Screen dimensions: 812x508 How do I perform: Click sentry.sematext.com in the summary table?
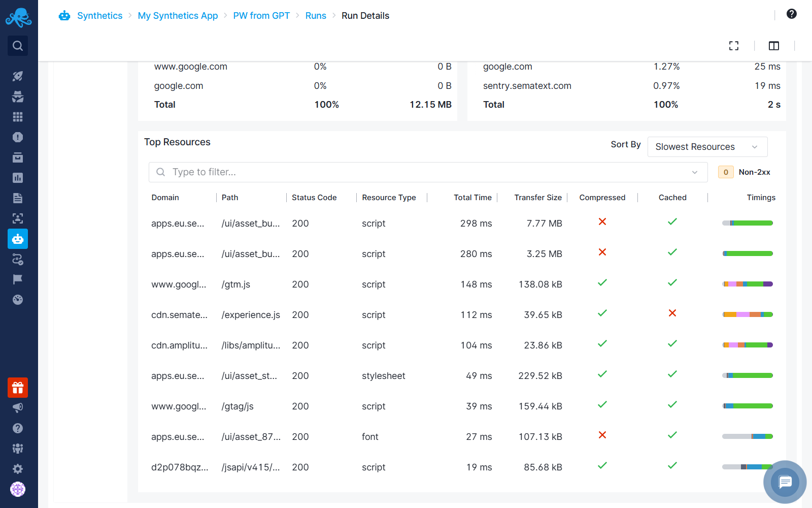pyautogui.click(x=527, y=86)
